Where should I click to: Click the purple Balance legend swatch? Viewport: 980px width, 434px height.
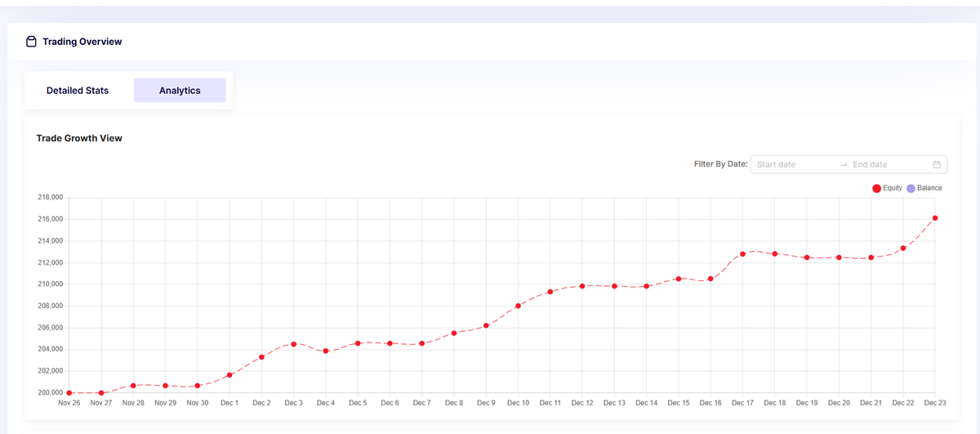(x=911, y=188)
